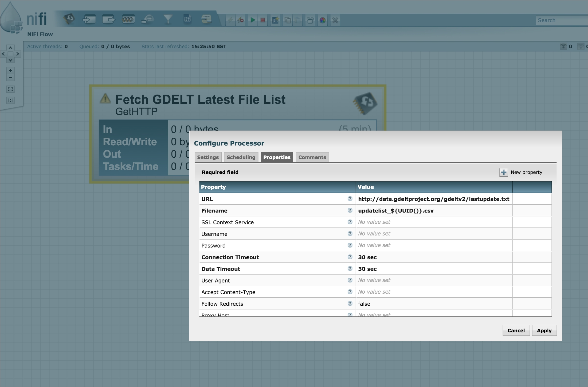Open help for SSL Context Service property
This screenshot has width=588, height=387.
click(350, 222)
